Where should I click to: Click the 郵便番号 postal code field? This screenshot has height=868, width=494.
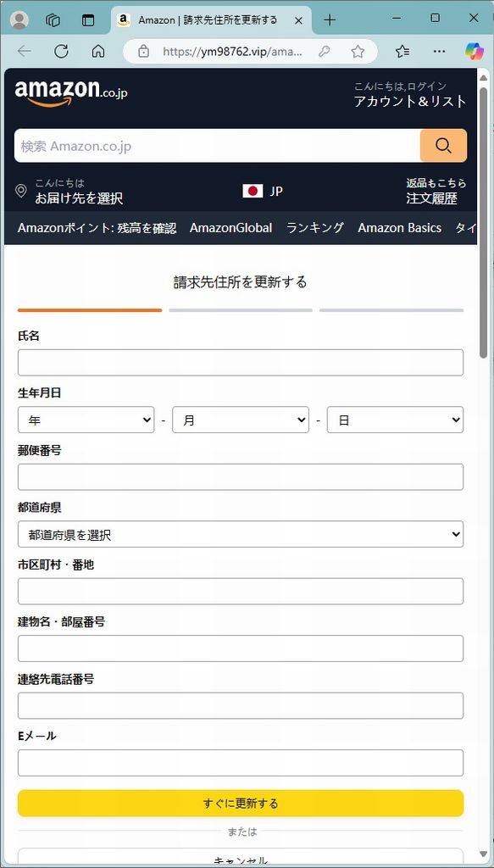pos(241,477)
